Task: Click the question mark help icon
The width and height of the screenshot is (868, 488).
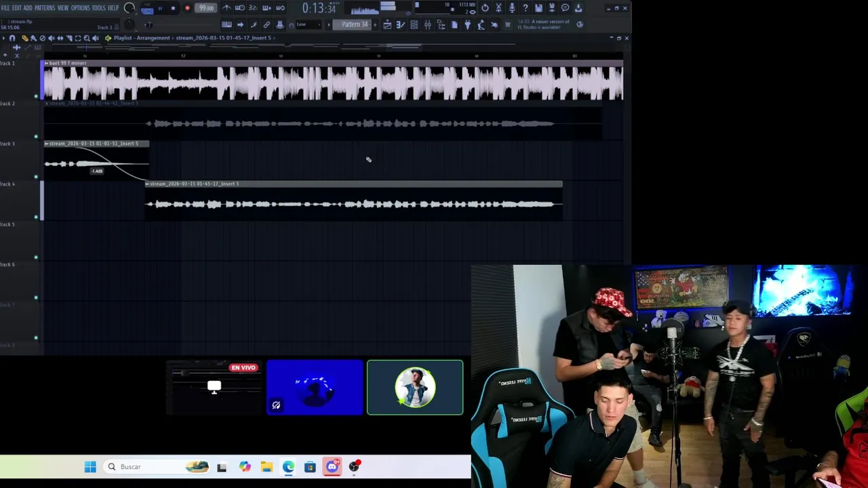Action: [526, 8]
